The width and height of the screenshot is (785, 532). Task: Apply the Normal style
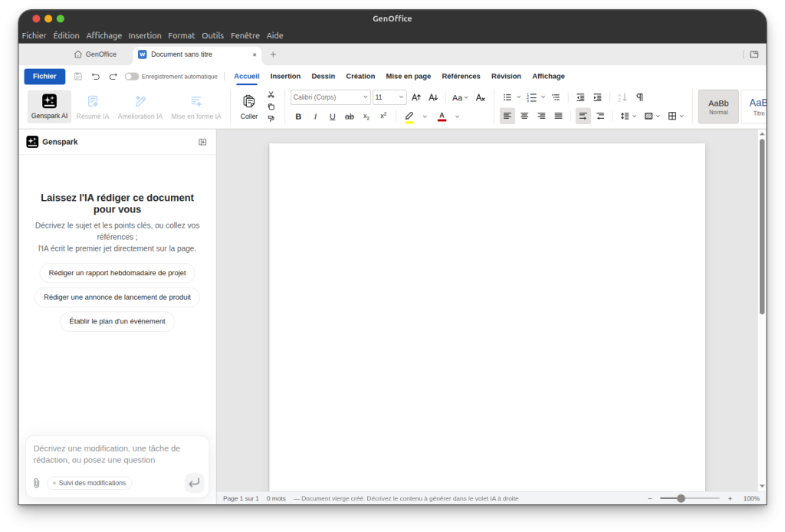click(x=718, y=107)
